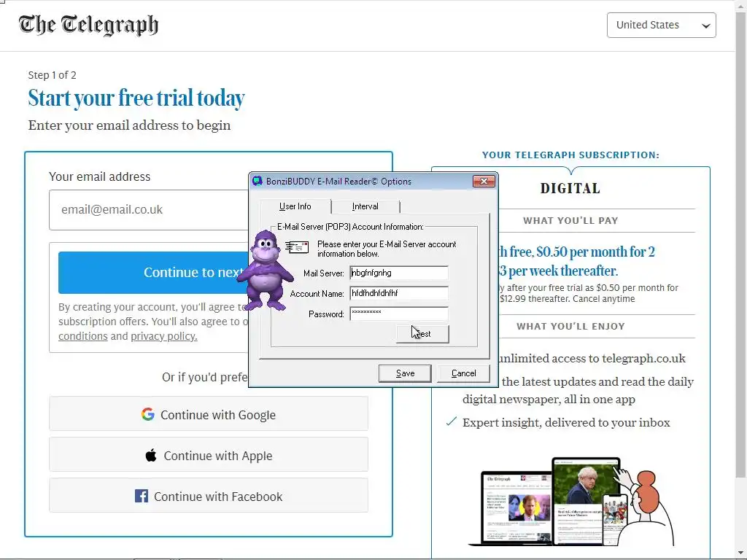
Task: Click the Facebook logo icon
Action: 142,496
